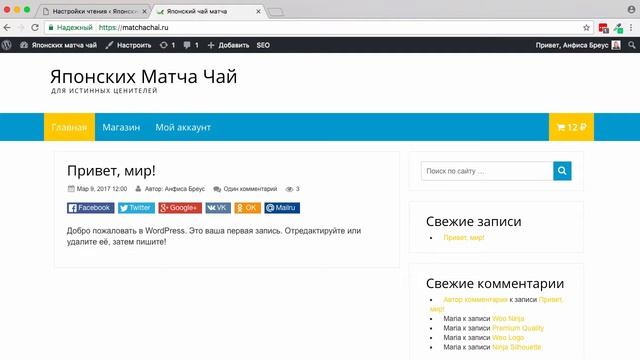The width and height of the screenshot is (640, 360).
Task: Open the Premium Quality comment link
Action: click(x=518, y=328)
